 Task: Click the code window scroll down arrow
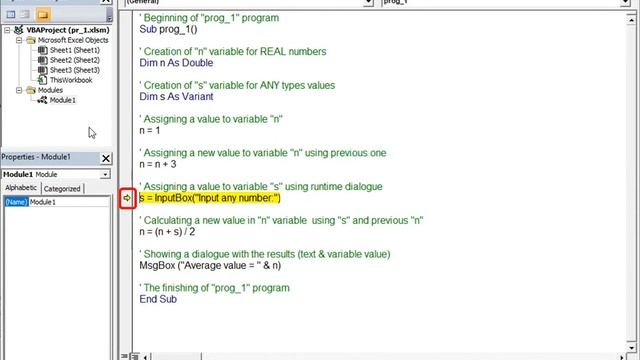pyautogui.click(x=631, y=347)
